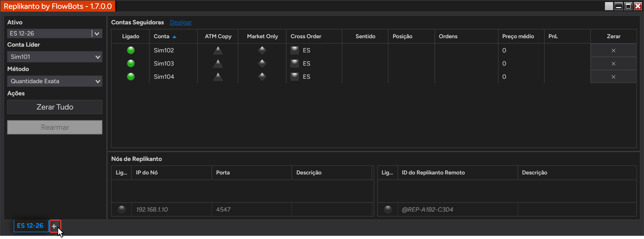Screen dimensions: 644x239
Task: Click Market Only diamond icon for Sim103
Action: tap(262, 64)
